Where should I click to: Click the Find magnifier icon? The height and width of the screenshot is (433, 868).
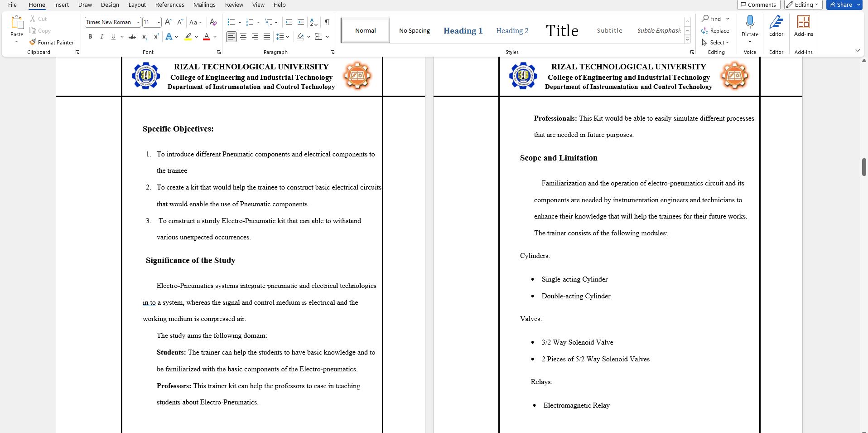[x=705, y=19]
